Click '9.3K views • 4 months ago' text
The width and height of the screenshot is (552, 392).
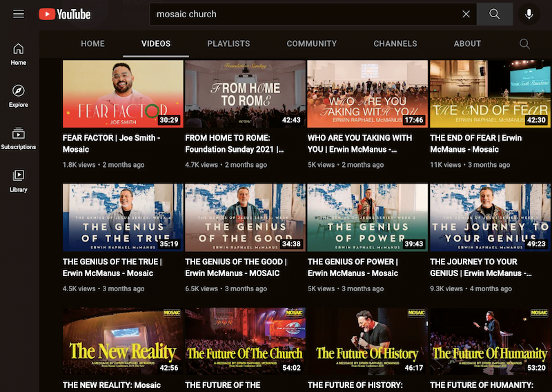point(471,288)
